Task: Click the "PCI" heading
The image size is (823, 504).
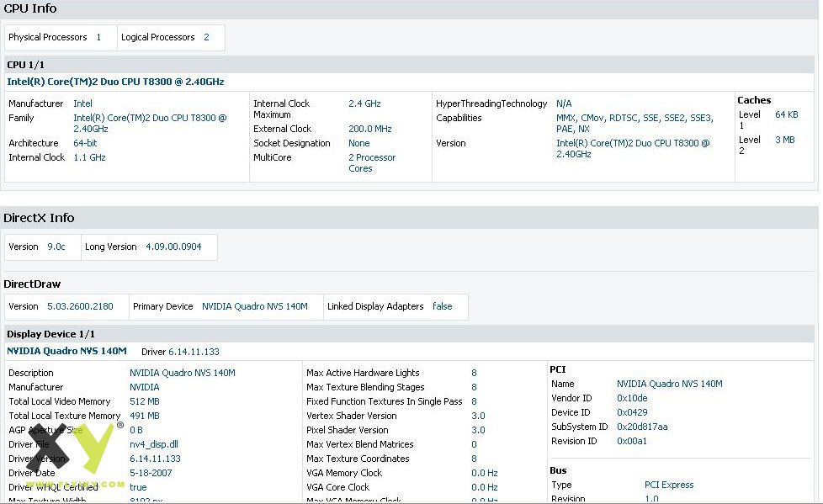Action: [x=558, y=369]
